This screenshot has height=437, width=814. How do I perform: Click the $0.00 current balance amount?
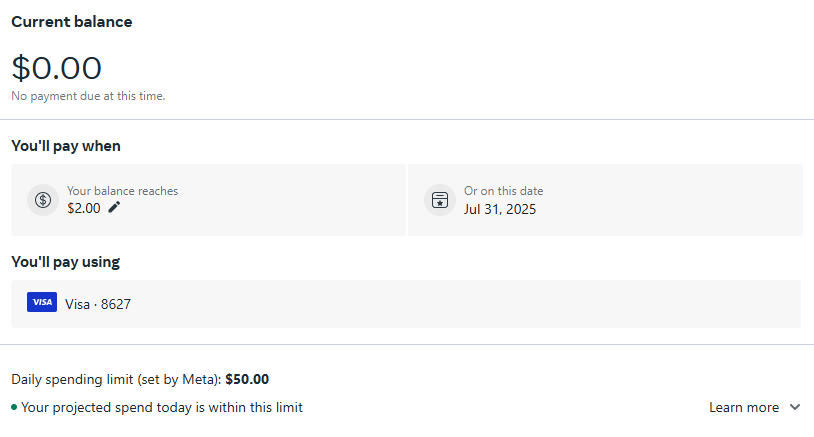[56, 68]
